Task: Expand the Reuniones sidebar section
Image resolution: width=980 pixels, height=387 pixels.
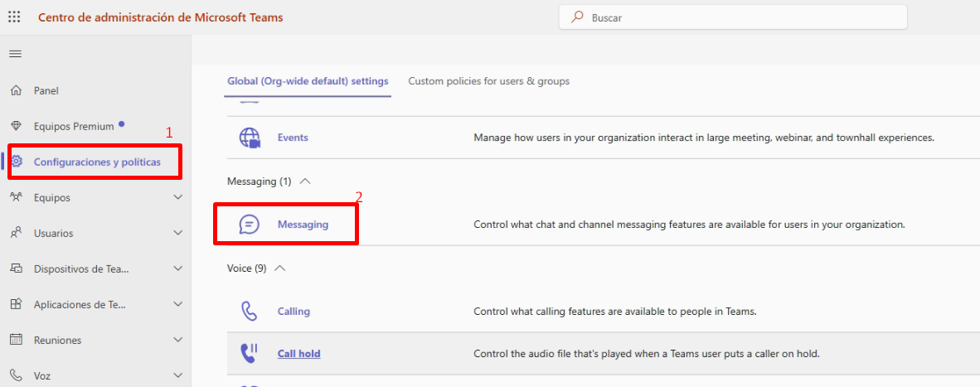Action: coord(177,340)
